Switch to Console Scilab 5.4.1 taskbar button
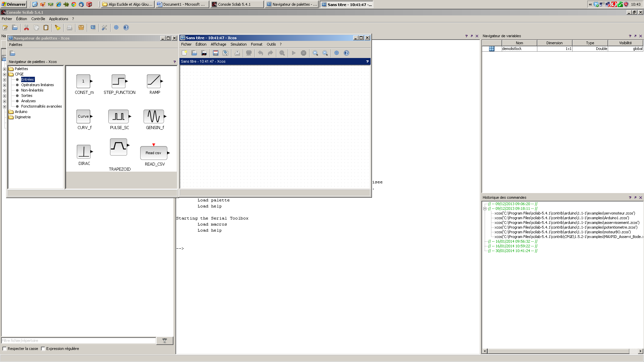 tap(236, 4)
